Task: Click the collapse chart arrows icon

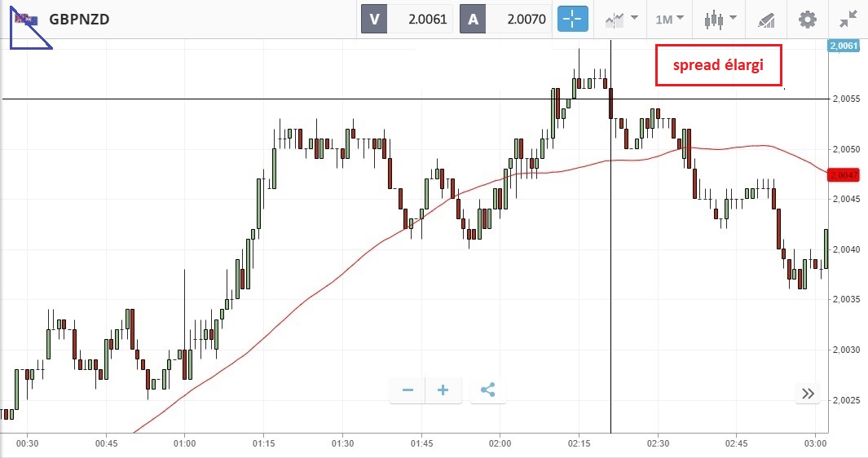Action: tap(848, 19)
